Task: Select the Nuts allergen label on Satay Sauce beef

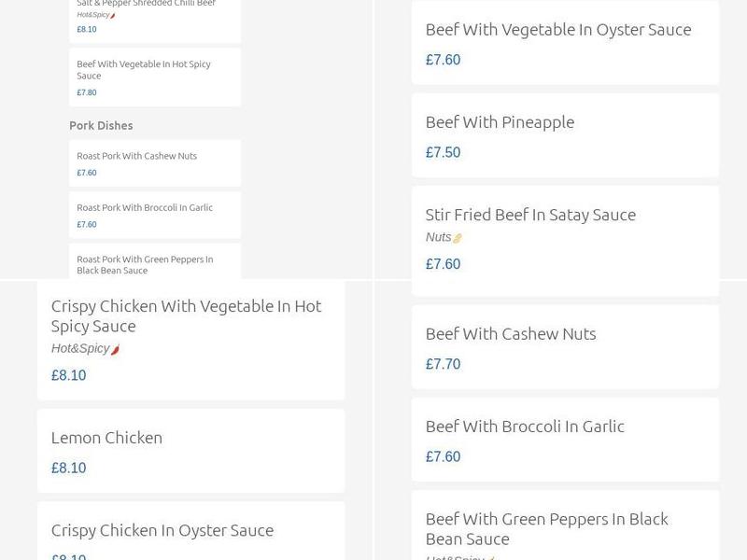Action: pyautogui.click(x=437, y=237)
